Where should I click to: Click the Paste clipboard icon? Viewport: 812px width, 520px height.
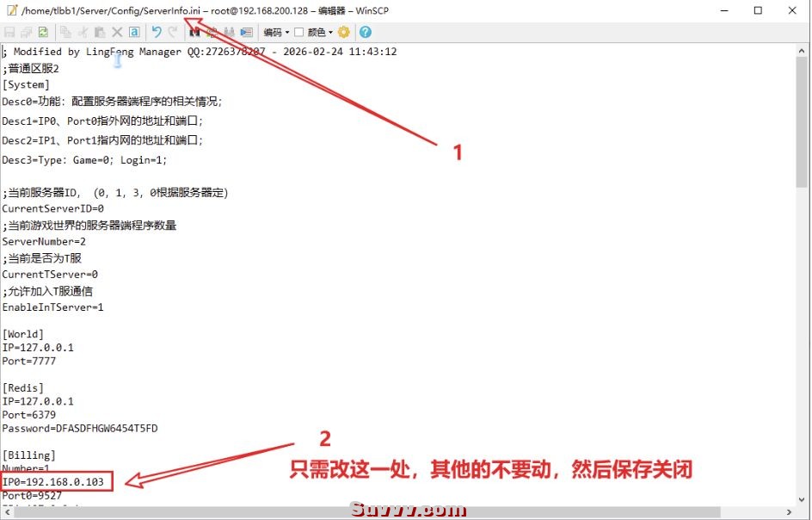(x=100, y=32)
